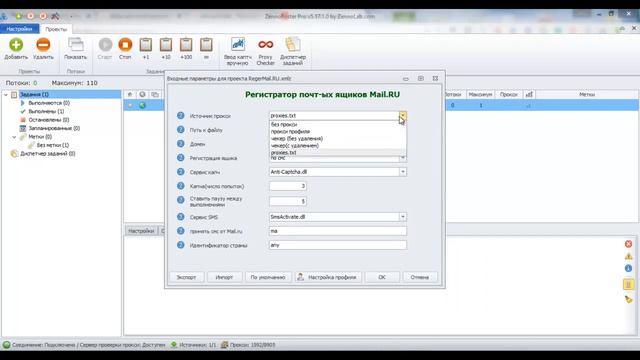Screen dimensions: 640x360
Task: Switch to the Проекты ribbon tab
Action: coord(56,29)
